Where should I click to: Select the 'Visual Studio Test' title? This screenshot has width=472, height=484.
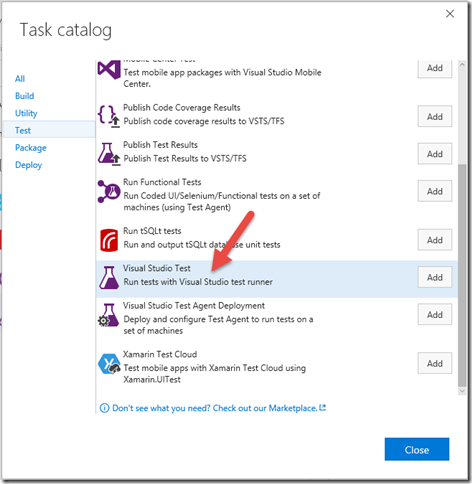coord(157,268)
